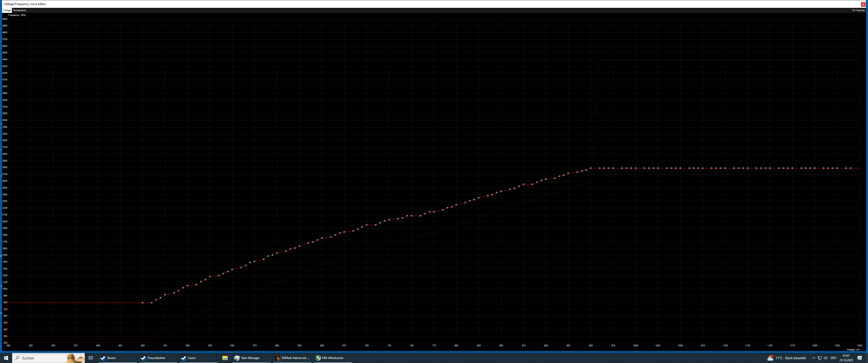This screenshot has width=868, height=363.
Task: Select curve point at 950 mV, 2800 MHz
Action: (591, 168)
